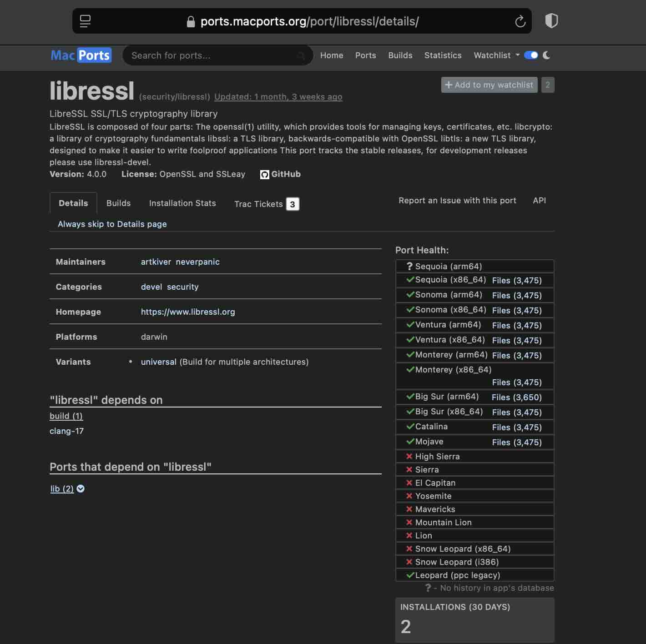Click green checkmark beside Sonoma (arm64)
646x644 pixels.
click(410, 295)
